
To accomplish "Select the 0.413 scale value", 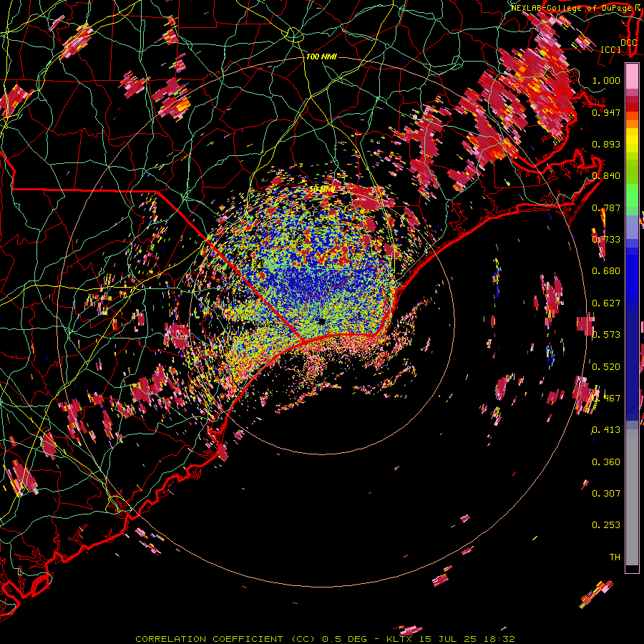I will tap(606, 430).
